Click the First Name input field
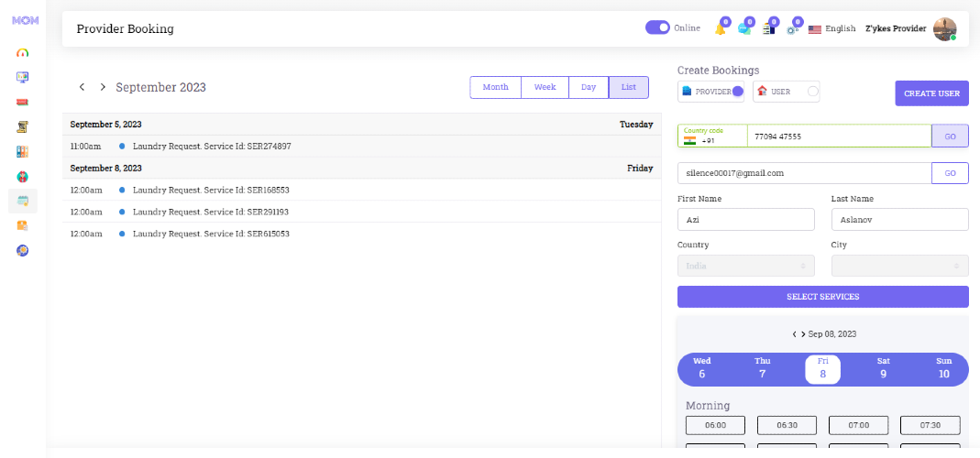This screenshot has width=980, height=458. (745, 220)
